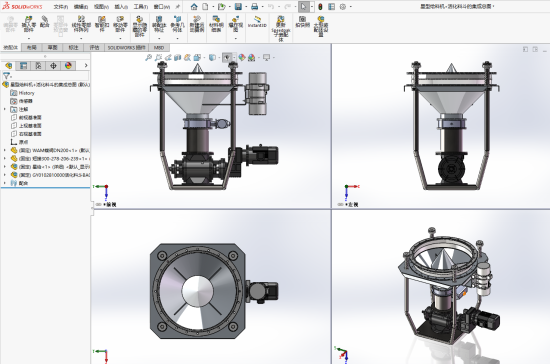Click the Save floppy disk icon
Viewport: 550px width, 364px height.
[238, 7]
